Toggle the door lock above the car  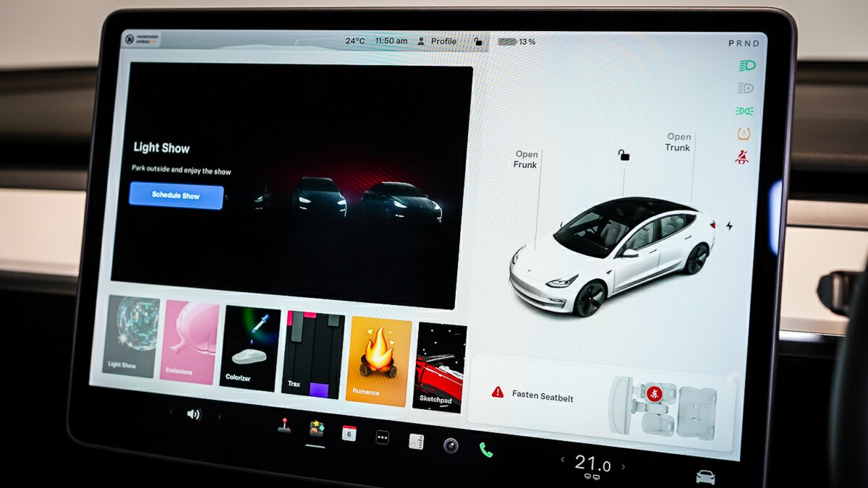coord(624,155)
